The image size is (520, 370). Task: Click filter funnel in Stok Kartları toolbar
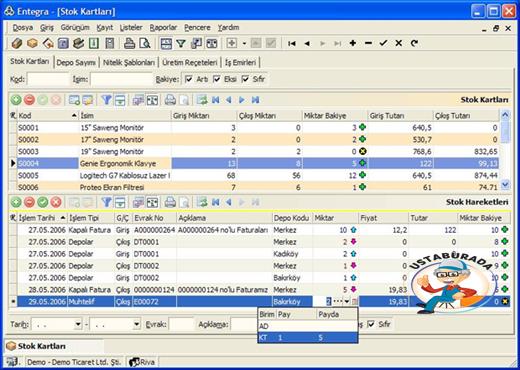pyautogui.click(x=106, y=100)
